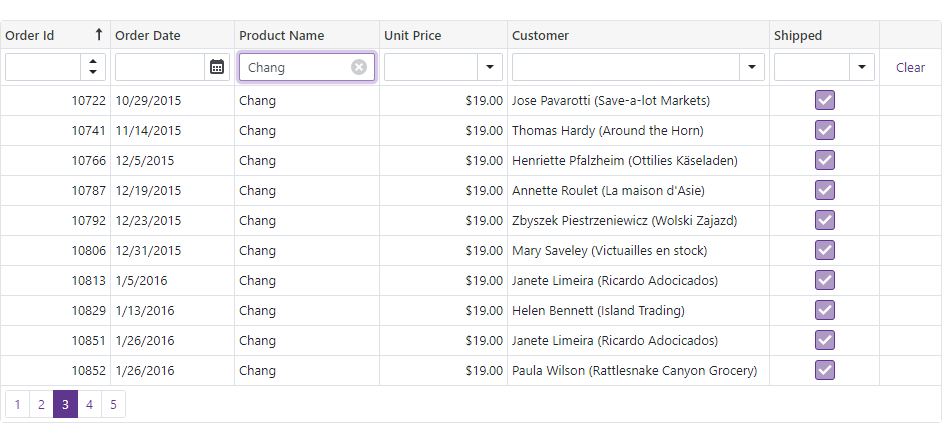Go to page 5
Viewport: 942px width, 443px height.
[x=113, y=404]
